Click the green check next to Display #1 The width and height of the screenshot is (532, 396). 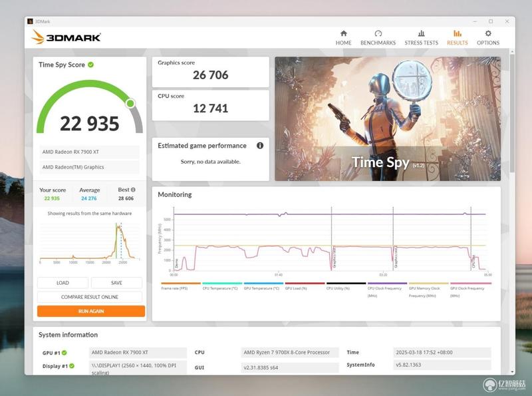tap(72, 366)
